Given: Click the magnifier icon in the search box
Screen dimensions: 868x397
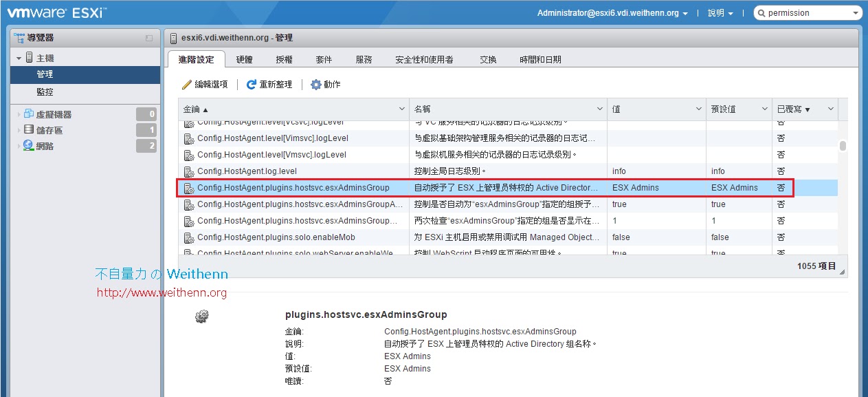Looking at the screenshot, I should click(x=761, y=13).
